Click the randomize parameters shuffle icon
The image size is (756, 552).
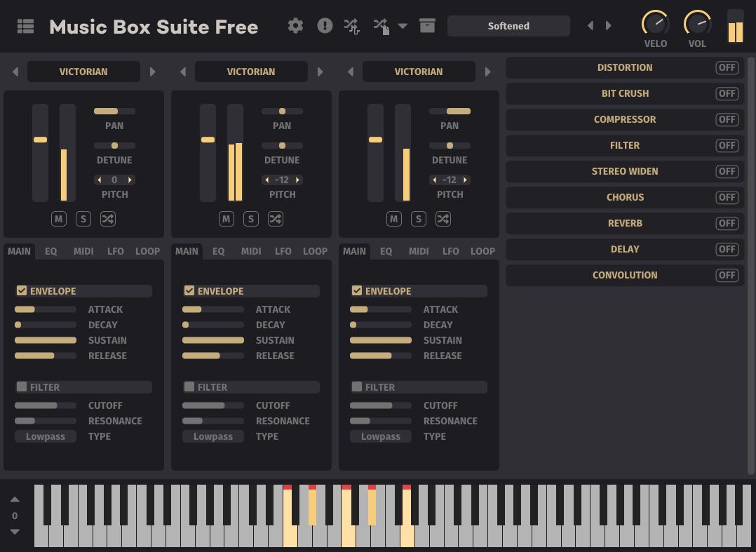point(352,25)
